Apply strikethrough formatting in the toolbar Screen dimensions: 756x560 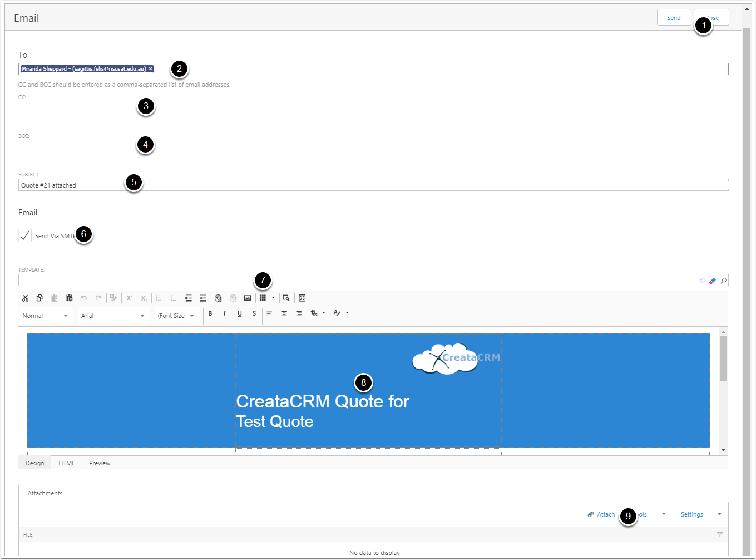(254, 313)
